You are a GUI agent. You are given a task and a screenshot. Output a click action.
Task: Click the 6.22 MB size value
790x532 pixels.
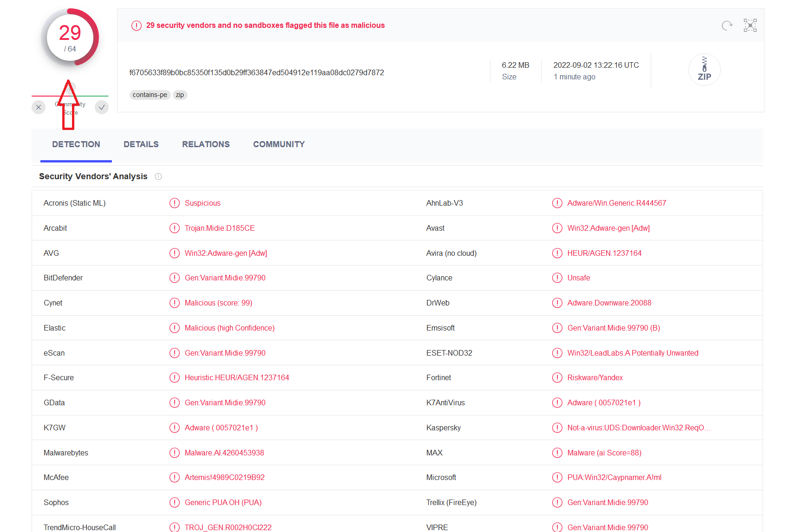(x=516, y=65)
